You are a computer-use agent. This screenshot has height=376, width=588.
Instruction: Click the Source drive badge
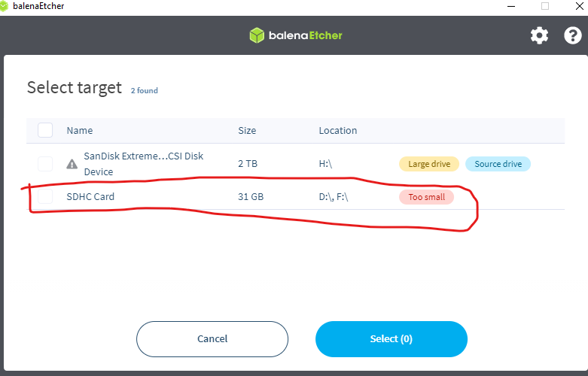pos(498,164)
